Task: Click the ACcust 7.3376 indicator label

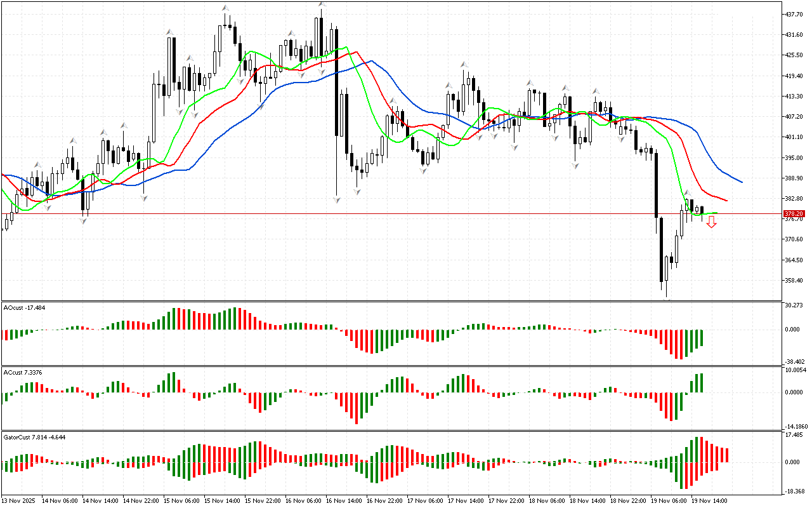Action: pos(23,372)
